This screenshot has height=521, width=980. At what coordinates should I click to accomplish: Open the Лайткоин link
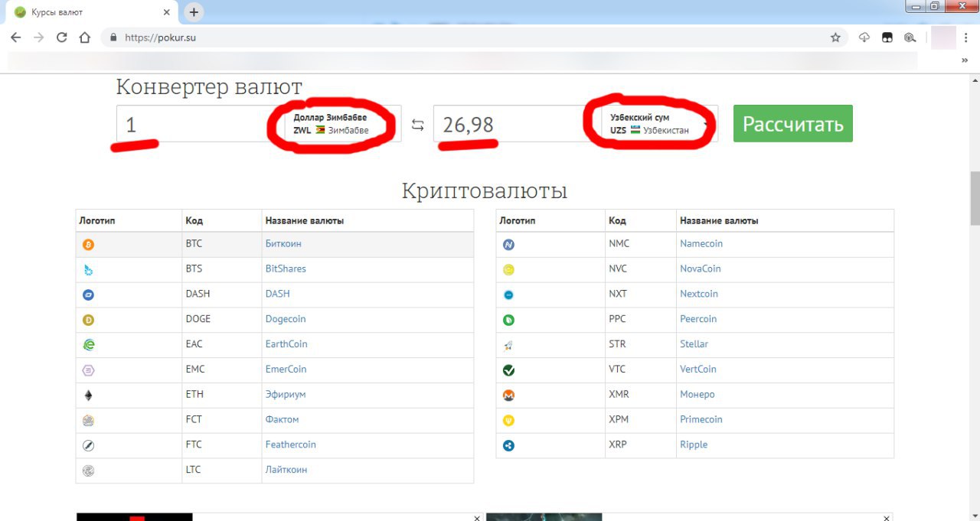pyautogui.click(x=286, y=469)
